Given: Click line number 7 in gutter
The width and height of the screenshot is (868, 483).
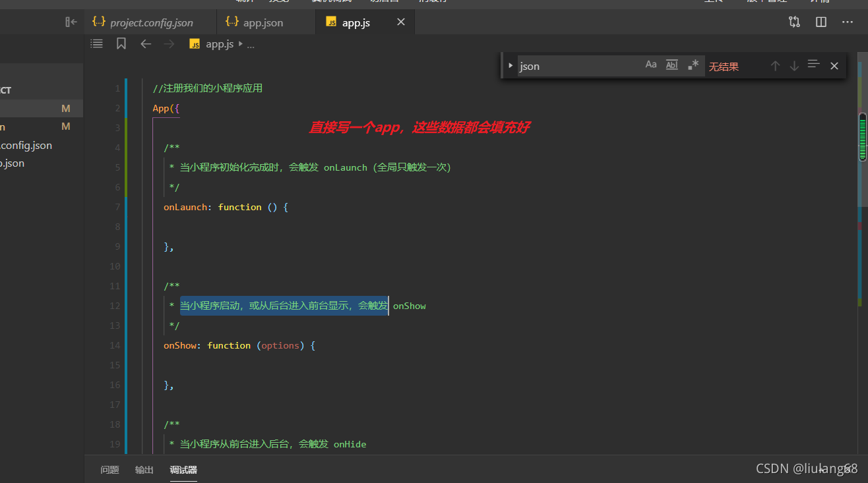Looking at the screenshot, I should (x=117, y=207).
